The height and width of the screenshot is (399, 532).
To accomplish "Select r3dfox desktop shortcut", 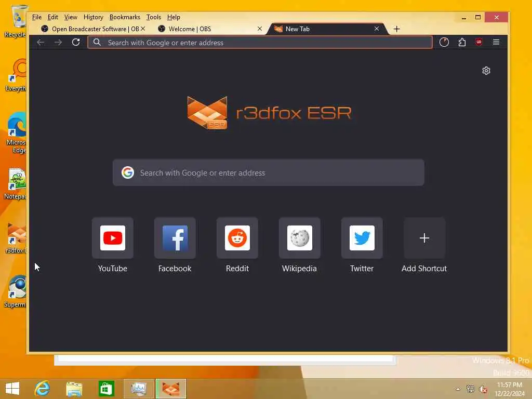I will 16,238.
